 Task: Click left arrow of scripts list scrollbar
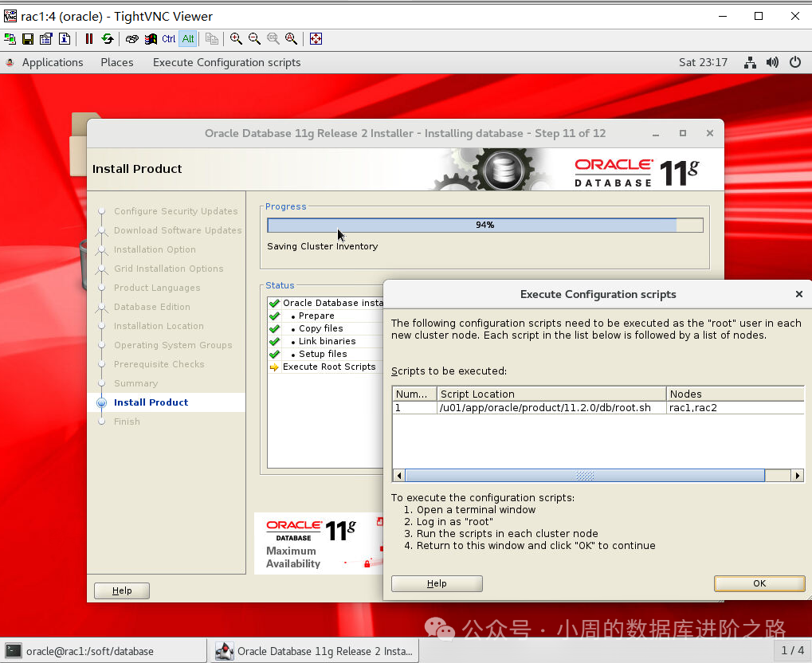(398, 475)
